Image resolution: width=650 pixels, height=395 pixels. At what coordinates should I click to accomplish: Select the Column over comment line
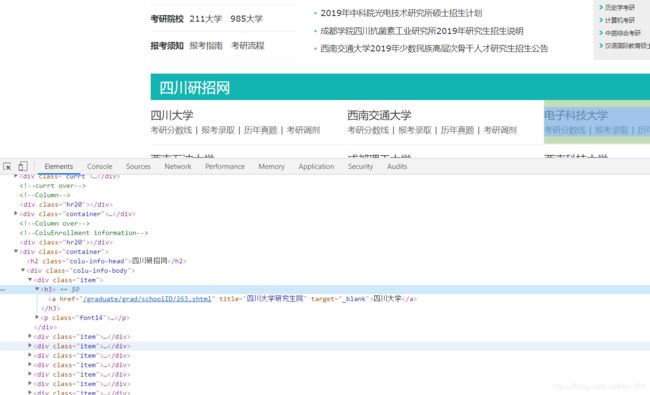tap(54, 223)
